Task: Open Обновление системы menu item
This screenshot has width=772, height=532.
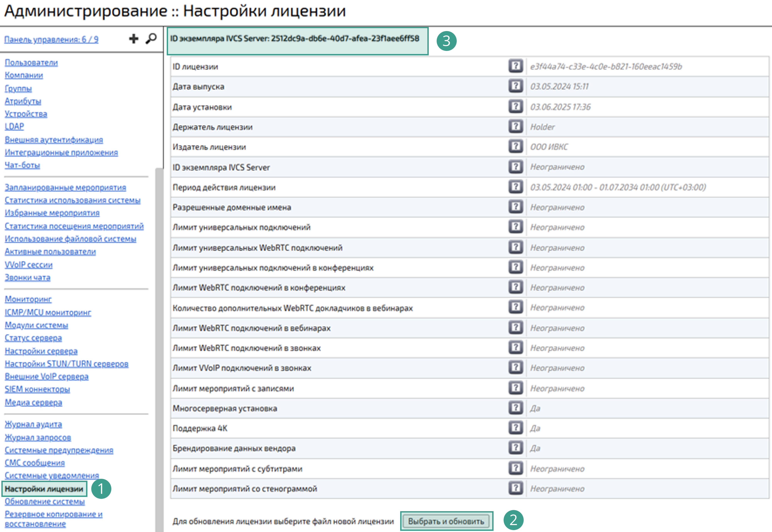Action: [45, 501]
